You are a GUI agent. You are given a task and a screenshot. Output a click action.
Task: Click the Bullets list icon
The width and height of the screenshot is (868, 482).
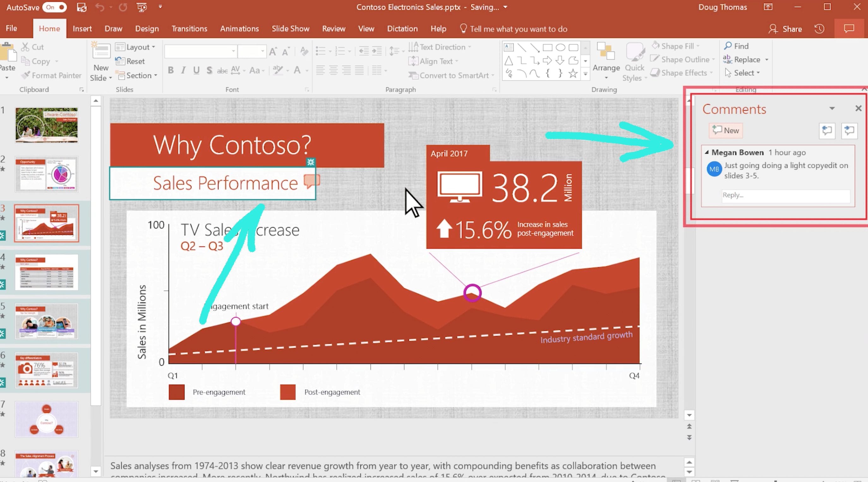[x=320, y=51]
